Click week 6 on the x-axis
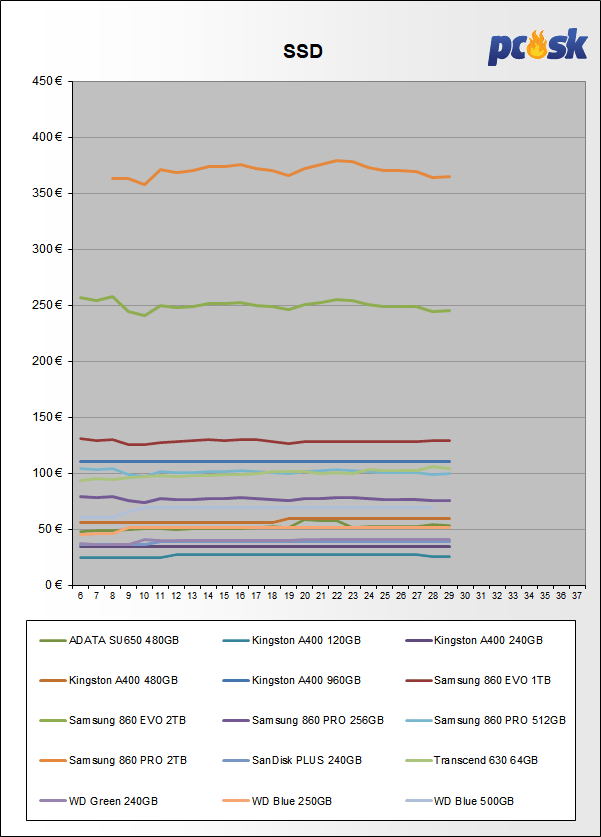The width and height of the screenshot is (601, 837). tap(81, 596)
